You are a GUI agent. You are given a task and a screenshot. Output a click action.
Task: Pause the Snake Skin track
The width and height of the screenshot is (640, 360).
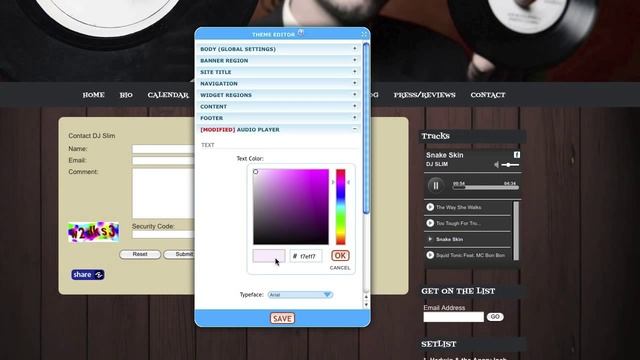click(x=436, y=186)
